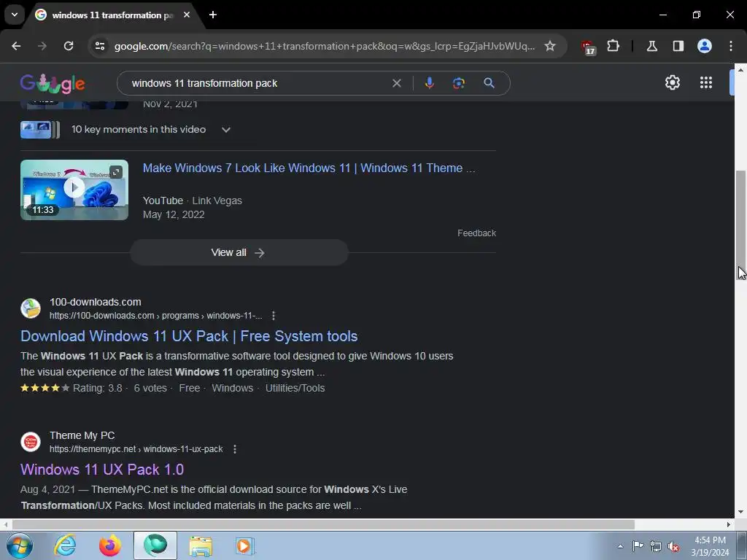The width and height of the screenshot is (747, 560).
Task: Open Make Windows 7 Look Like Windows 11 link
Action: click(x=309, y=168)
